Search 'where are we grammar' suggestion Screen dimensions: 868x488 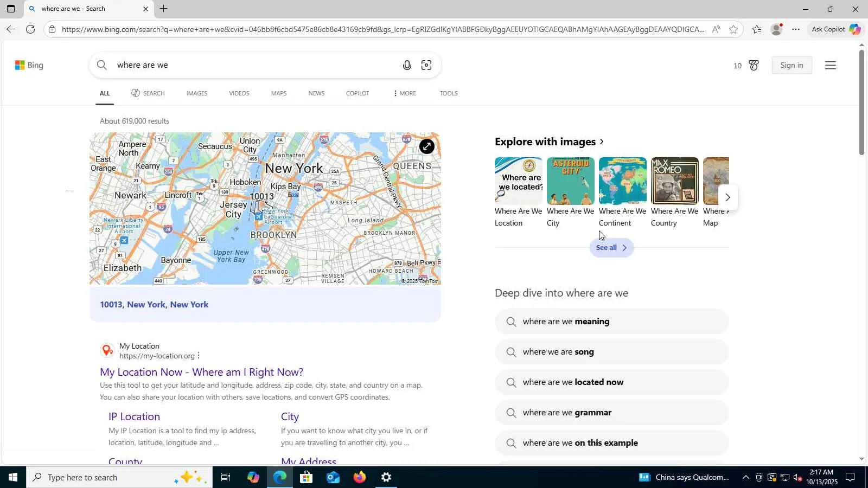[611, 413]
